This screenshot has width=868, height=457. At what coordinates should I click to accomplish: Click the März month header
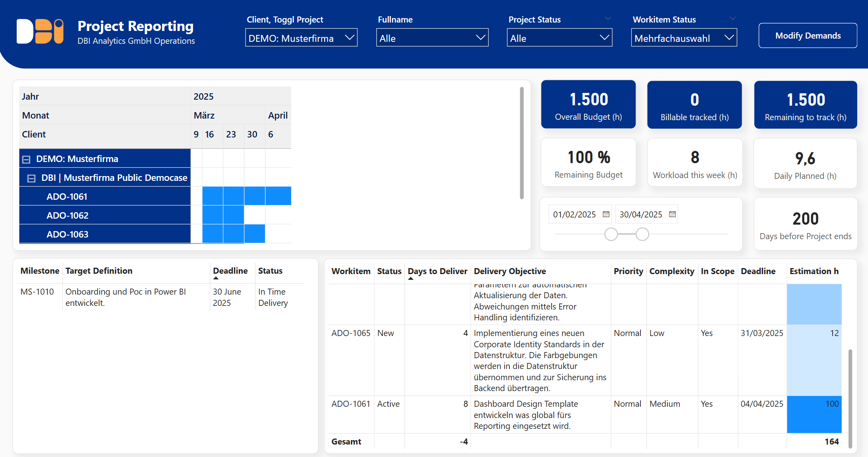point(204,116)
